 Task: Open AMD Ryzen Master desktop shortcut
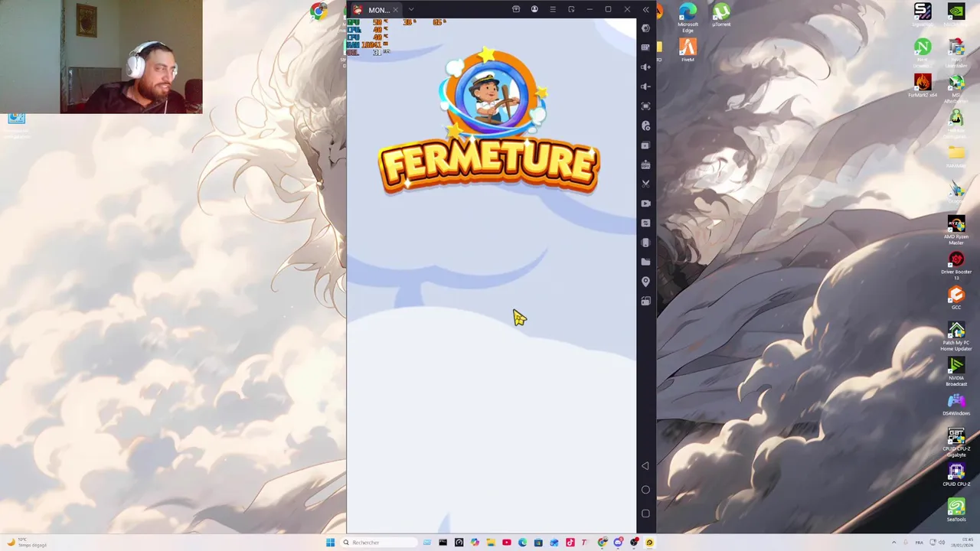point(956,230)
